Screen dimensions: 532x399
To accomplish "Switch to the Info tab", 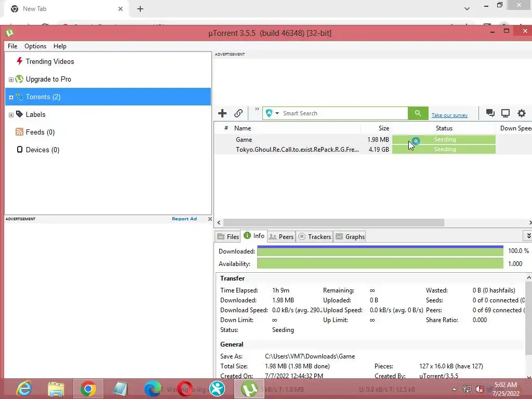I will point(254,236).
